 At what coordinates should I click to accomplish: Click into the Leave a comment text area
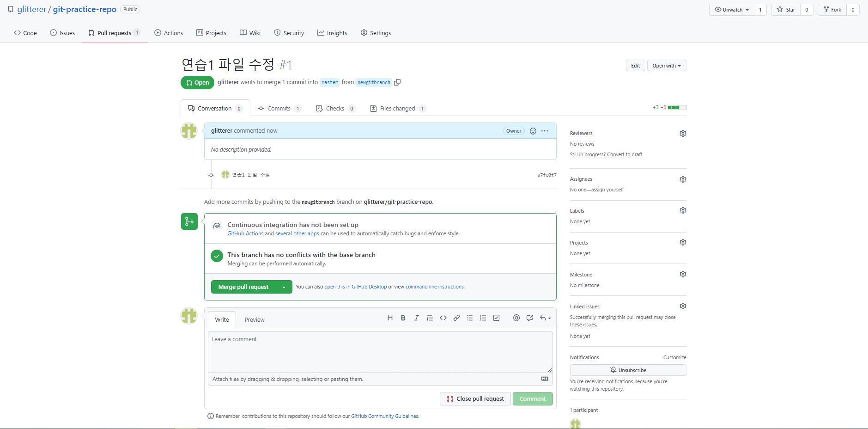(380, 352)
